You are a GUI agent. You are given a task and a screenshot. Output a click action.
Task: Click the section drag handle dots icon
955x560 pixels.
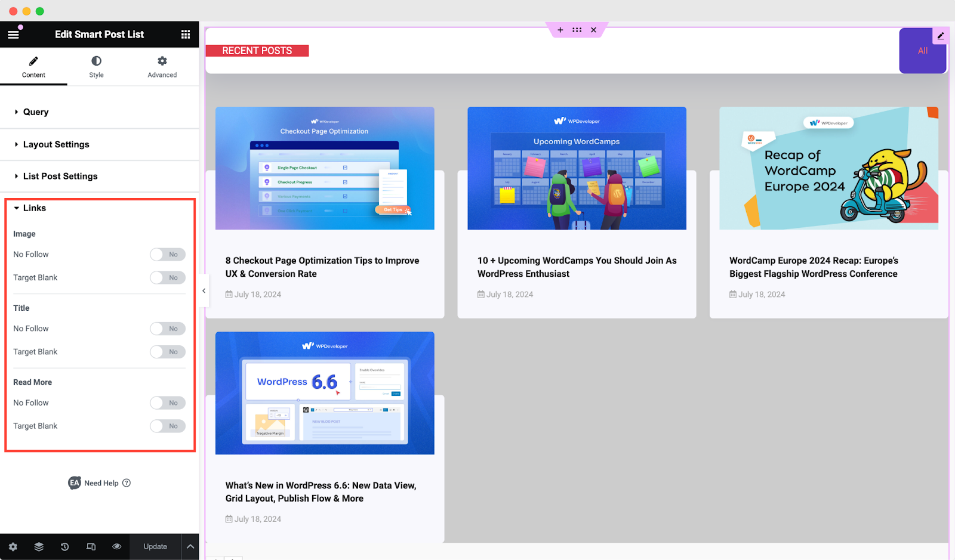pyautogui.click(x=577, y=30)
